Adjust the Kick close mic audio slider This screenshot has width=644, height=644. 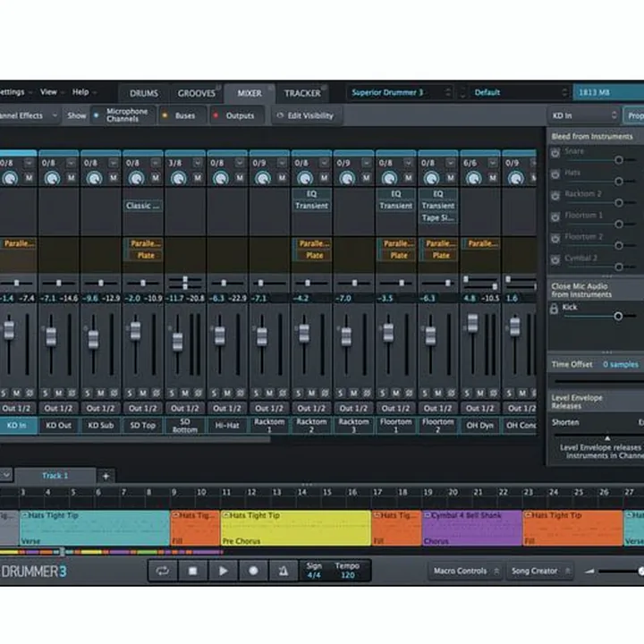pyautogui.click(x=617, y=316)
